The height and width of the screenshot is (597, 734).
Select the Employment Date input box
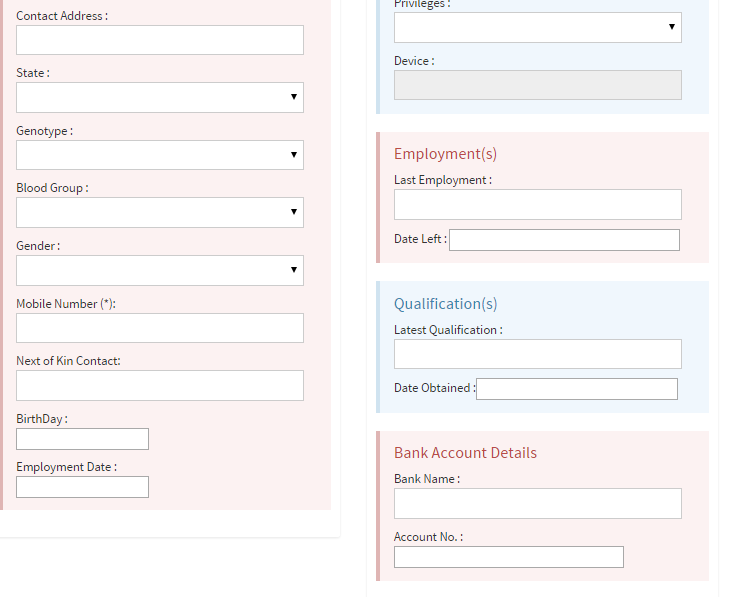coord(82,487)
